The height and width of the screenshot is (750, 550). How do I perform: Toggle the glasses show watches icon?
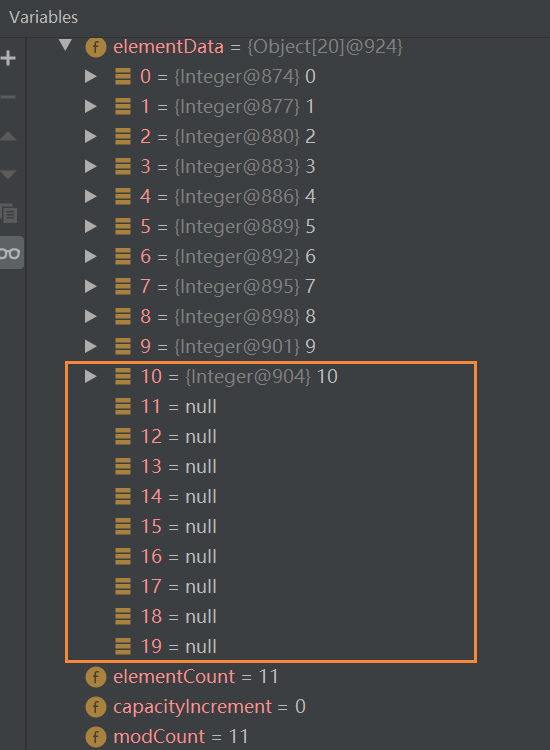click(x=11, y=253)
